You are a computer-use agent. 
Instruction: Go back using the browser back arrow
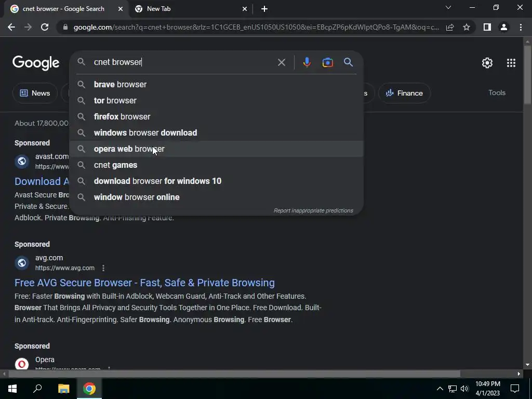pos(11,27)
